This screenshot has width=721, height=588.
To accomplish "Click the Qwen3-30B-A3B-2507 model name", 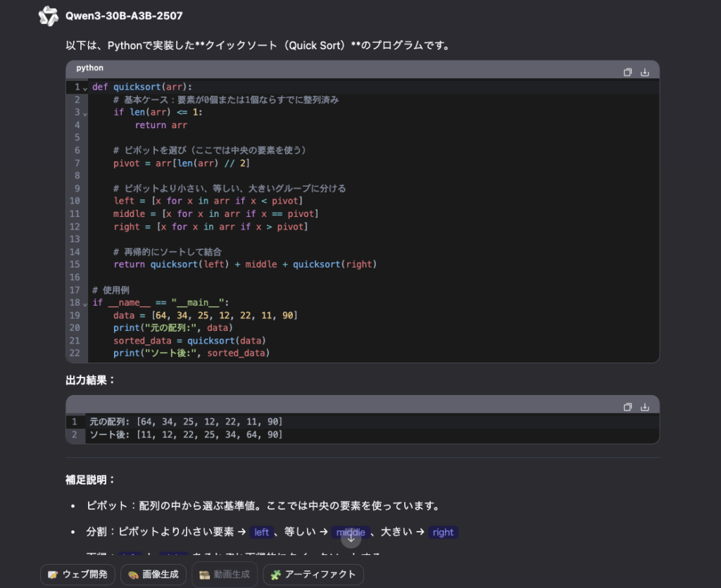I will 124,16.
